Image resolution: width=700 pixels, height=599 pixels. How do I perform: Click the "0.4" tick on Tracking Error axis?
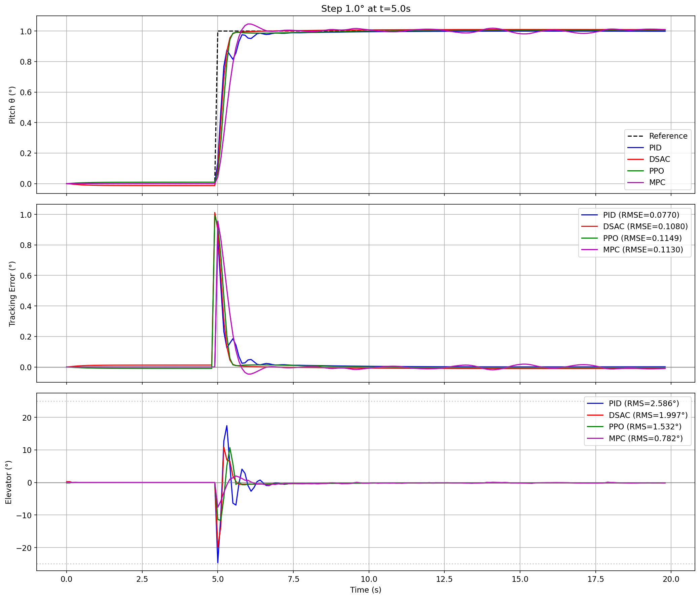click(x=26, y=306)
